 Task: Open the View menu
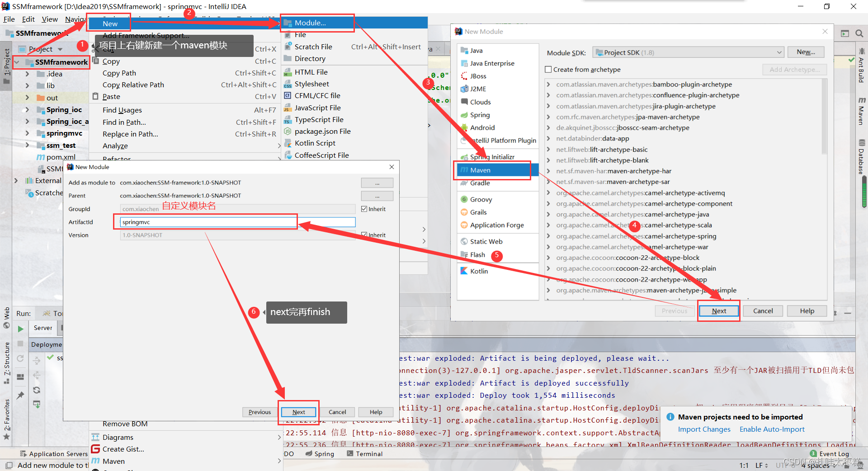click(x=50, y=19)
